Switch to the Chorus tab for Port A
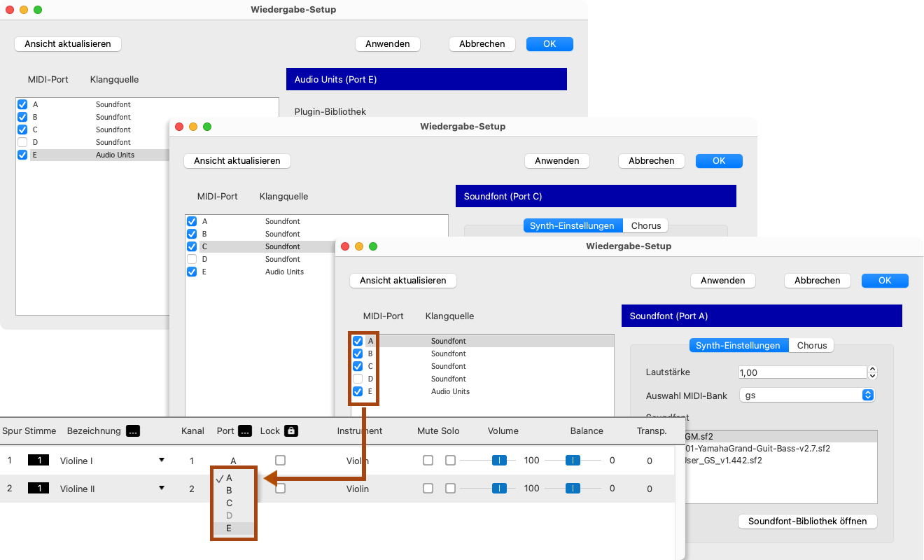924x560 pixels. (811, 345)
